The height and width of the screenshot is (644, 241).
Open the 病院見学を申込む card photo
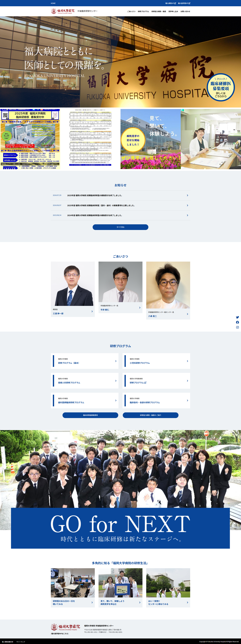coord(120,583)
